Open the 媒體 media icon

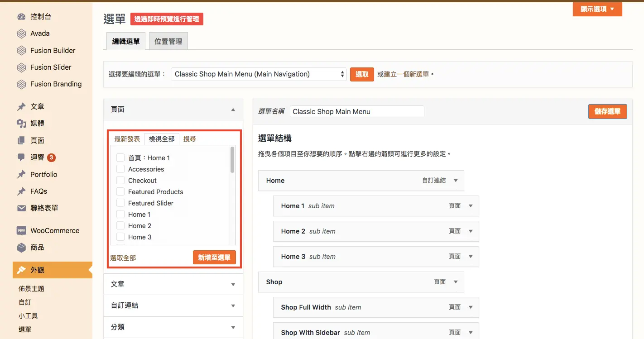pos(21,124)
